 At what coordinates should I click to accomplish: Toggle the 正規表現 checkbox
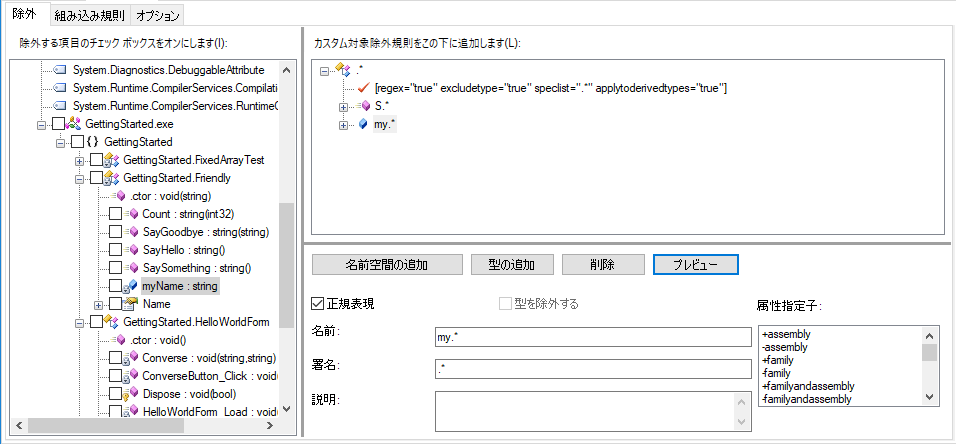316,304
